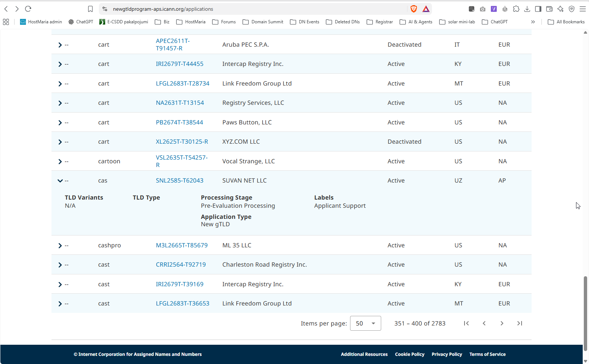This screenshot has width=589, height=364.
Task: Open the Items per page dropdown
Action: [365, 323]
